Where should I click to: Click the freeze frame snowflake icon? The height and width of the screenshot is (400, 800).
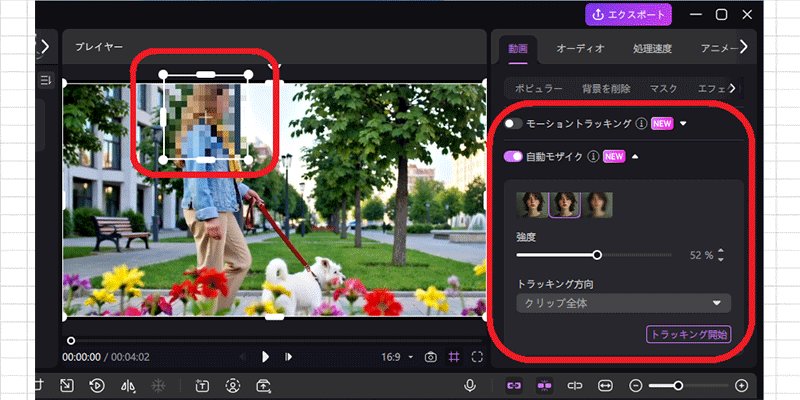click(158, 386)
